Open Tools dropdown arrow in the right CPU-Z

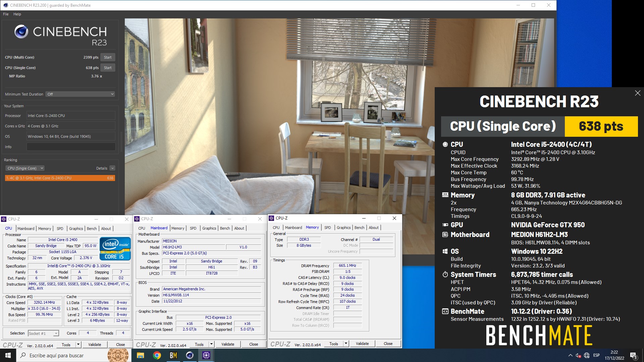[346, 344]
